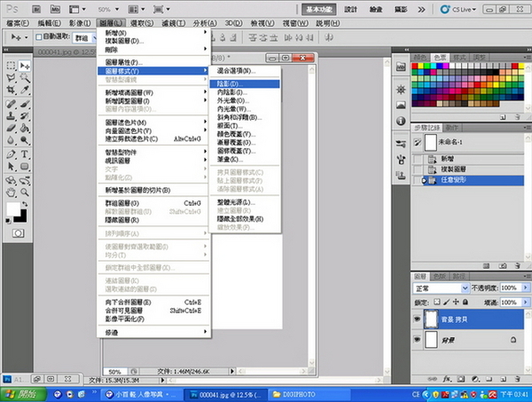532x402 pixels.
Task: Click the white foreground color box
Action: click(x=13, y=209)
